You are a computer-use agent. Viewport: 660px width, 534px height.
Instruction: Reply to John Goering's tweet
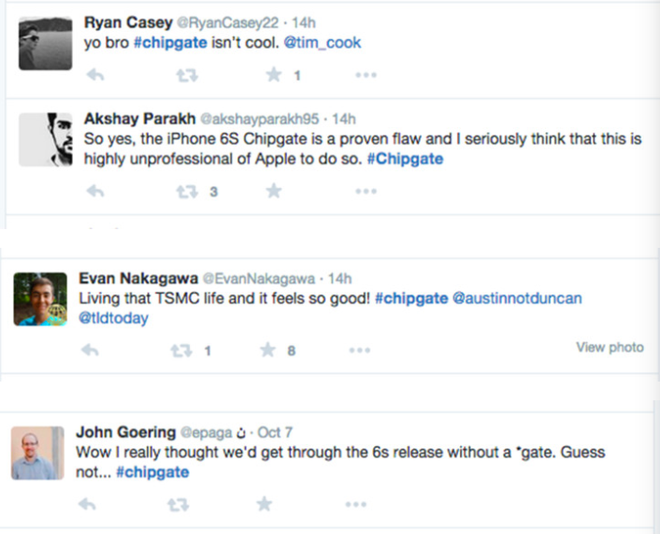pyautogui.click(x=89, y=504)
